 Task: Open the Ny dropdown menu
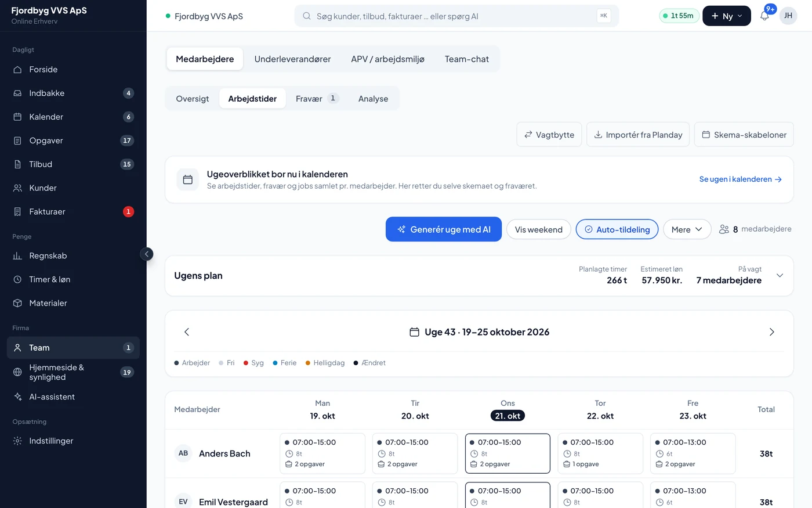(x=727, y=16)
